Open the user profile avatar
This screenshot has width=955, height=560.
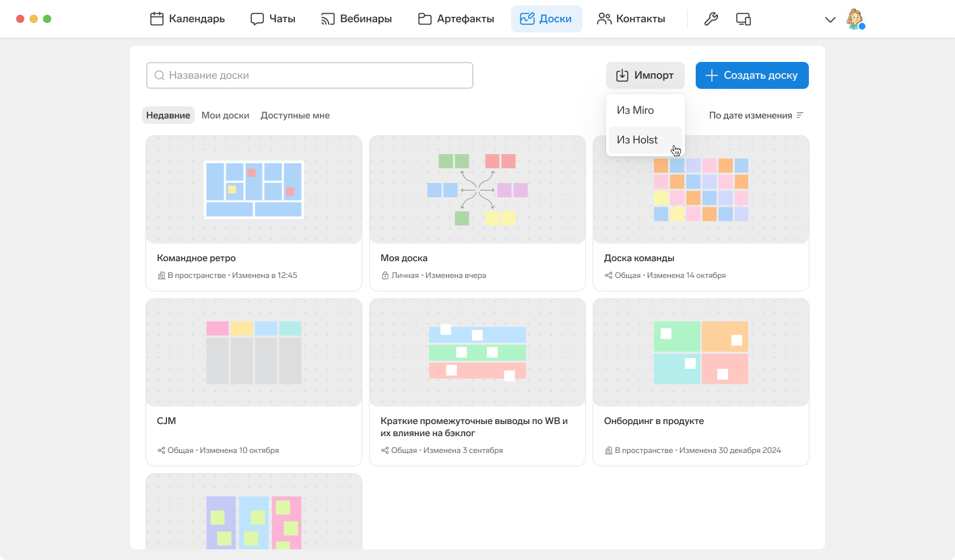pyautogui.click(x=855, y=19)
